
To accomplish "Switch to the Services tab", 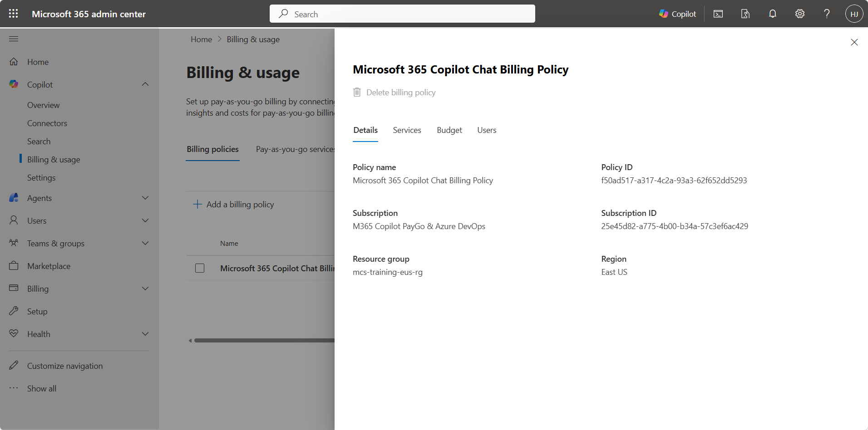I will [x=407, y=130].
